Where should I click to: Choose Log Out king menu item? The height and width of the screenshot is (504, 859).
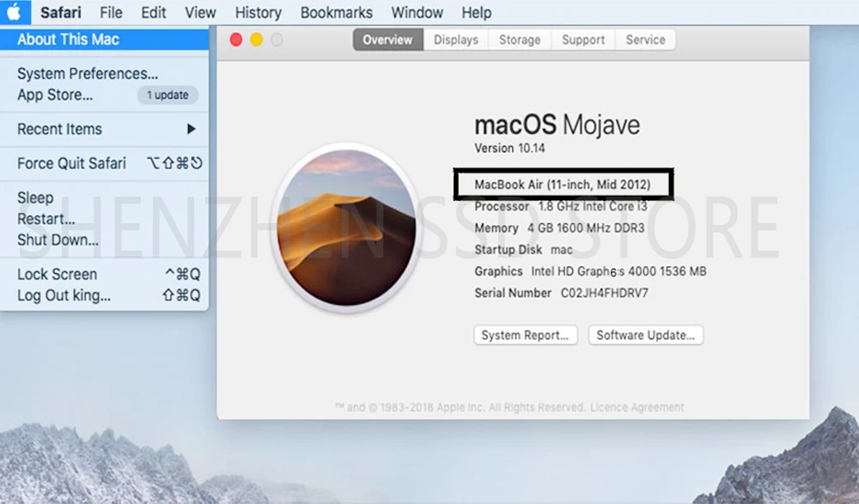click(104, 295)
